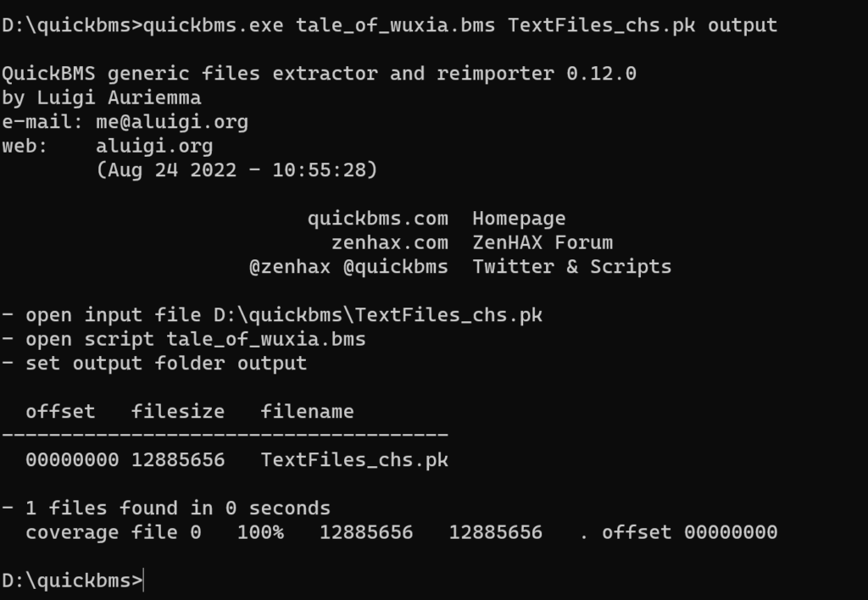Click the me@aluigi.org e-mail address
868x600 pixels.
[171, 122]
